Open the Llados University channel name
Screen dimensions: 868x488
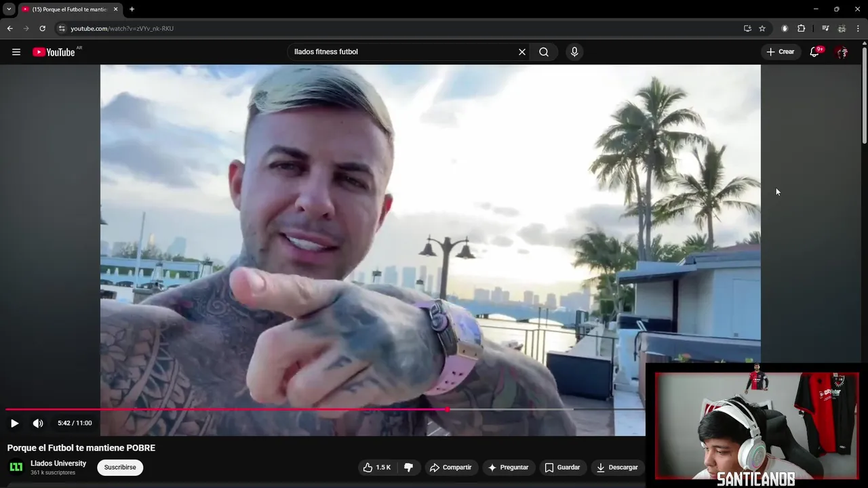click(58, 464)
